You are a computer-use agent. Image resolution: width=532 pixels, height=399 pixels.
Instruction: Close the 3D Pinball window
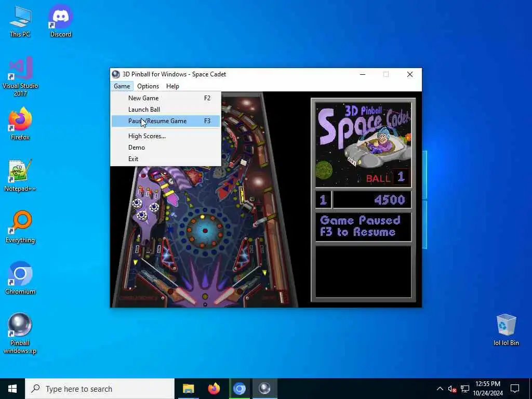click(x=410, y=74)
